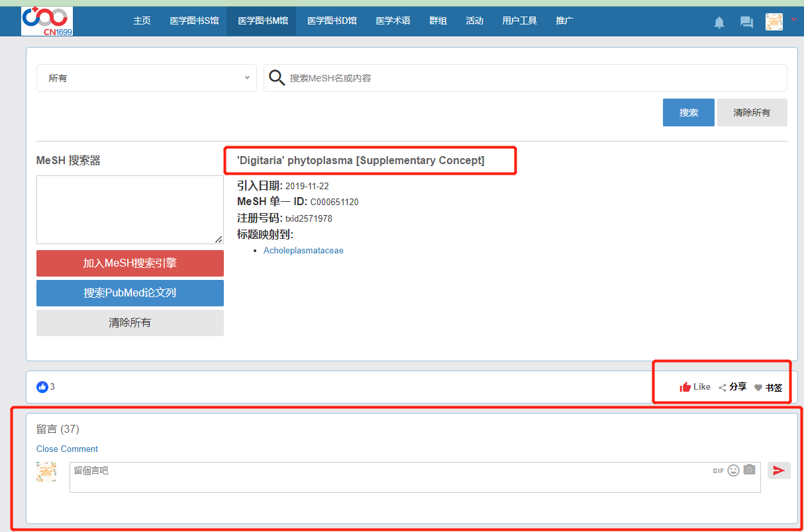804x532 pixels.
Task: Click 加入MeSH搜索引擎 red button
Action: point(130,263)
